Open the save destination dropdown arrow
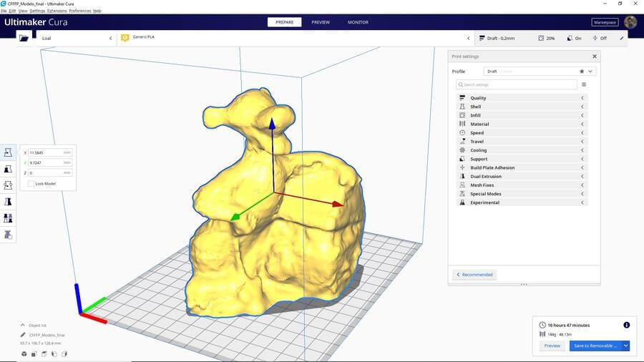The image size is (644, 362). [x=625, y=346]
